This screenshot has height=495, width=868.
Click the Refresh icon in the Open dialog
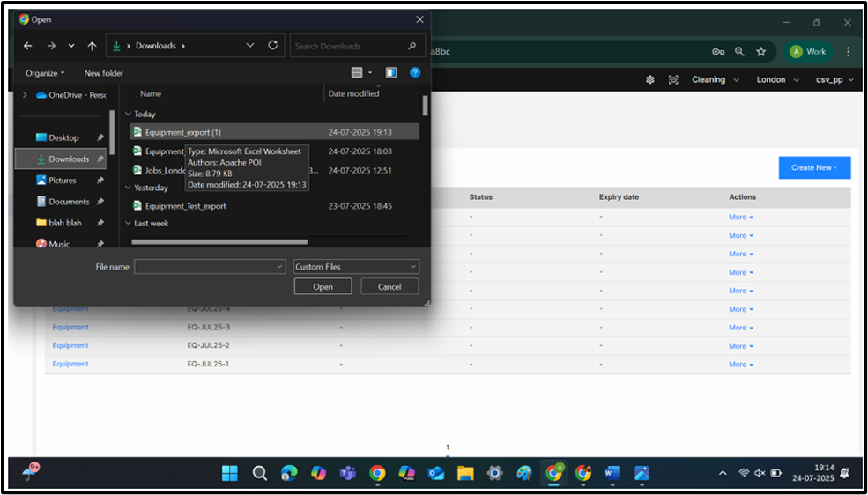pyautogui.click(x=273, y=46)
